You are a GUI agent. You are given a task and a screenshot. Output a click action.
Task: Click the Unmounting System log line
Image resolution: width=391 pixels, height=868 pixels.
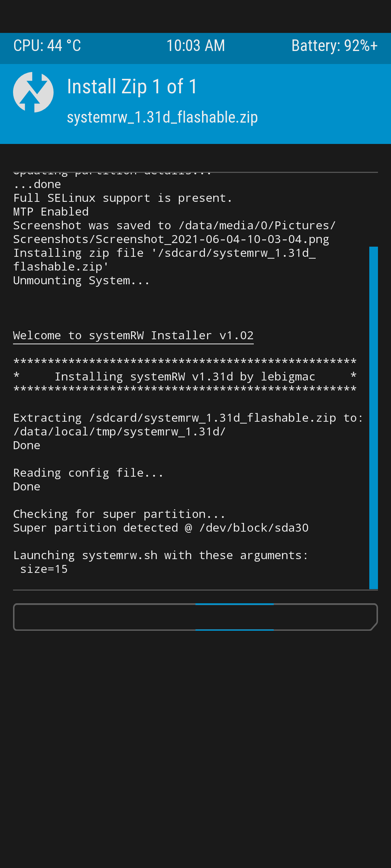tap(81, 281)
